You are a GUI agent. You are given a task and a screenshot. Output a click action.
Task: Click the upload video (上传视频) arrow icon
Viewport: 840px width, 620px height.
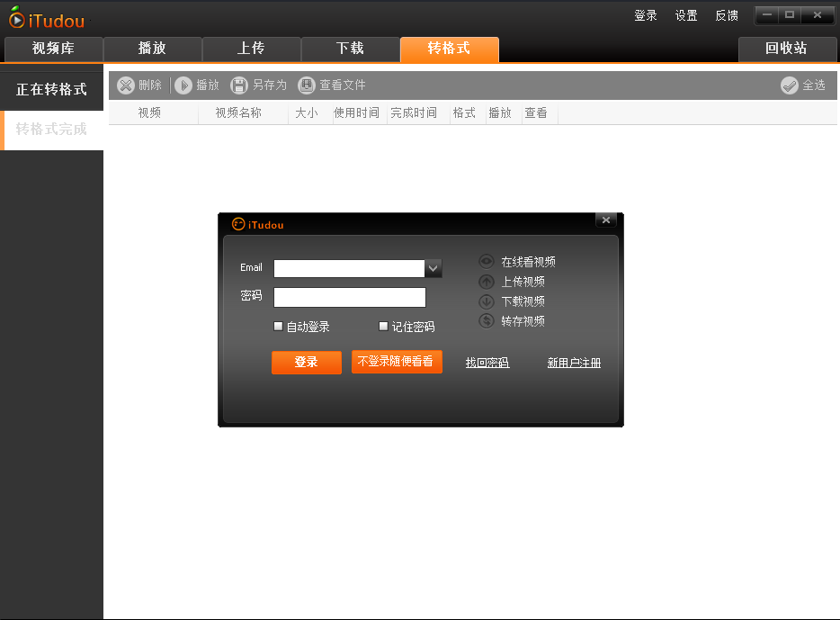pos(487,282)
